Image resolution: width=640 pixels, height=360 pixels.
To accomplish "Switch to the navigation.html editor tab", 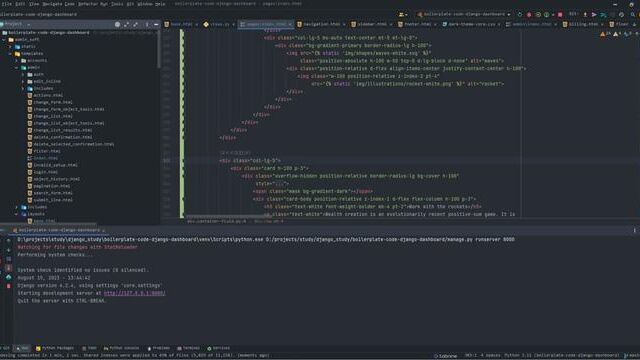I will [x=321, y=24].
